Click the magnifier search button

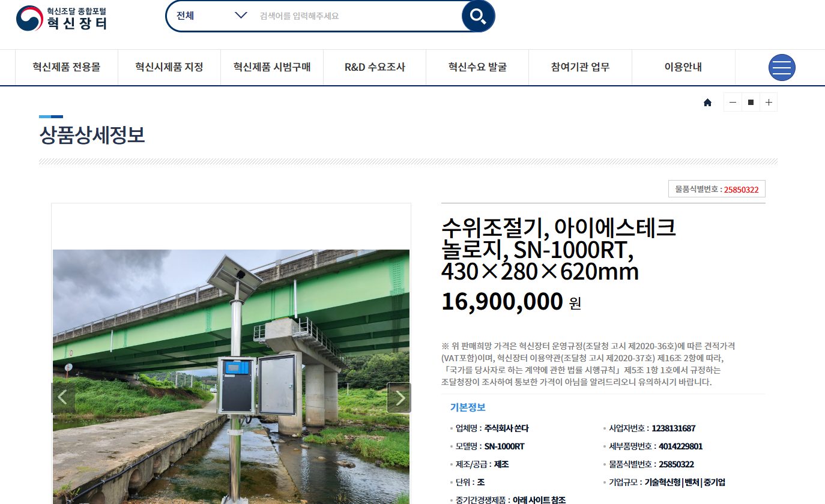click(x=478, y=16)
